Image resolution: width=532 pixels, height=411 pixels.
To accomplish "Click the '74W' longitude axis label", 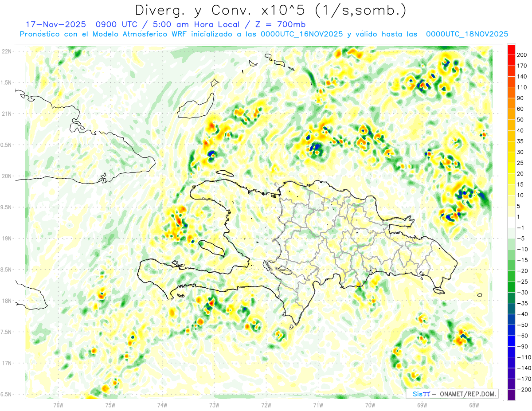I will [x=162, y=405].
